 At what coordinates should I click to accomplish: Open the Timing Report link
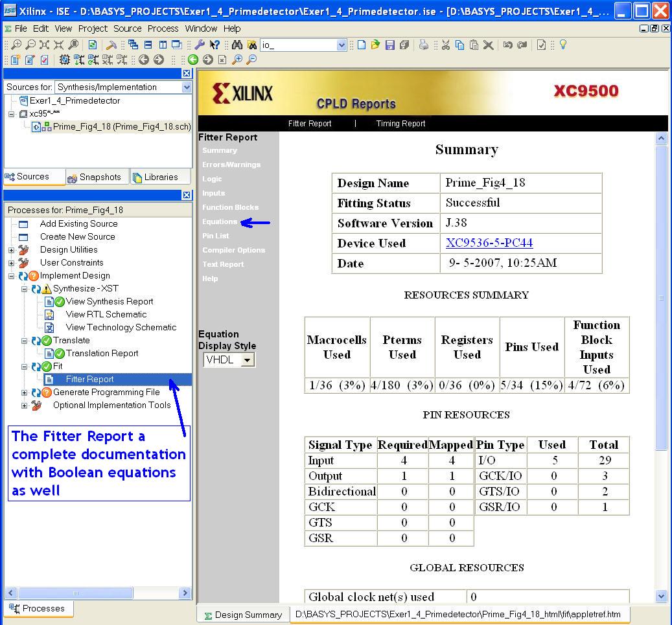point(400,123)
